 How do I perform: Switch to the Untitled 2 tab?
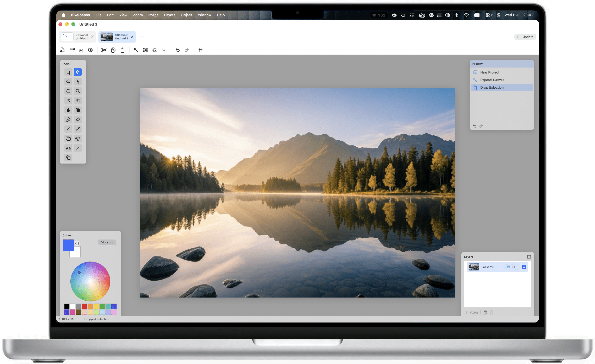77,37
